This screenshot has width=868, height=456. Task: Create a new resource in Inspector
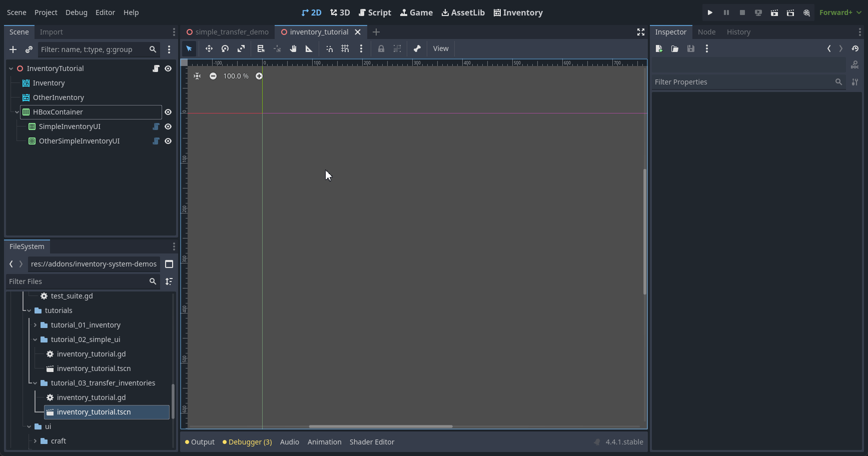659,48
